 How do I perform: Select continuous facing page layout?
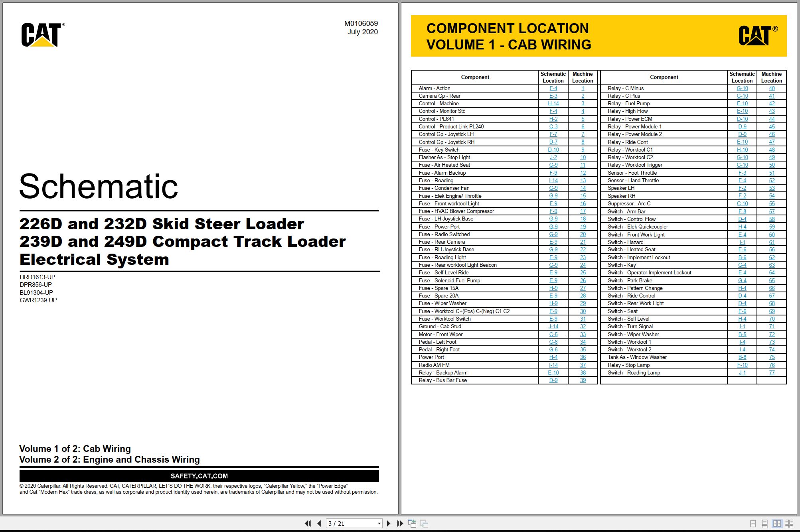pos(789,523)
